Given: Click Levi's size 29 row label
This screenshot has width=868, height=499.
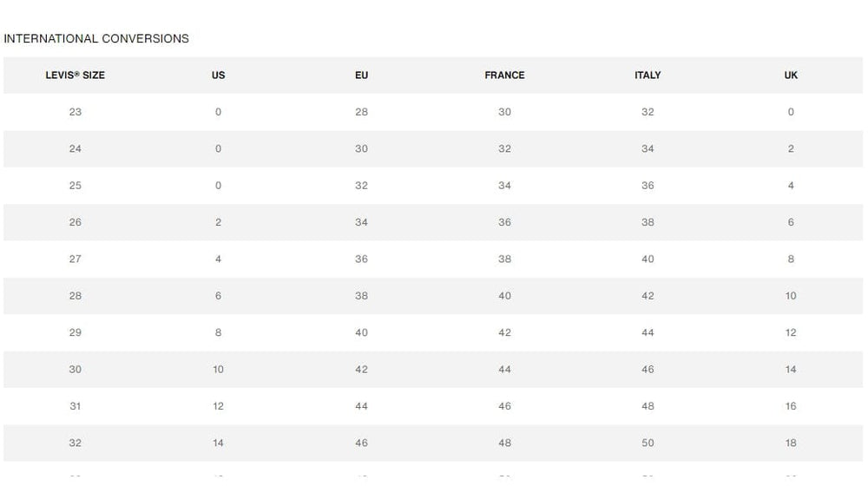Looking at the screenshot, I should [76, 332].
